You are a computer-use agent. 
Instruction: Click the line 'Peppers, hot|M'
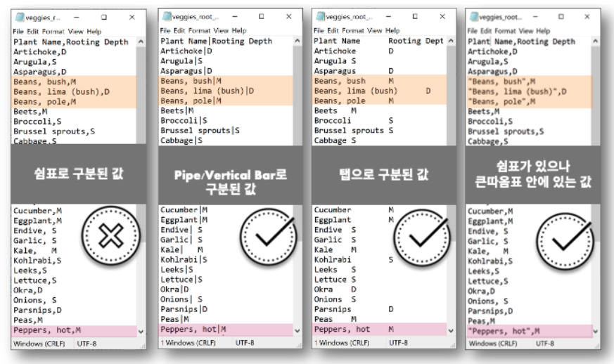[193, 330]
